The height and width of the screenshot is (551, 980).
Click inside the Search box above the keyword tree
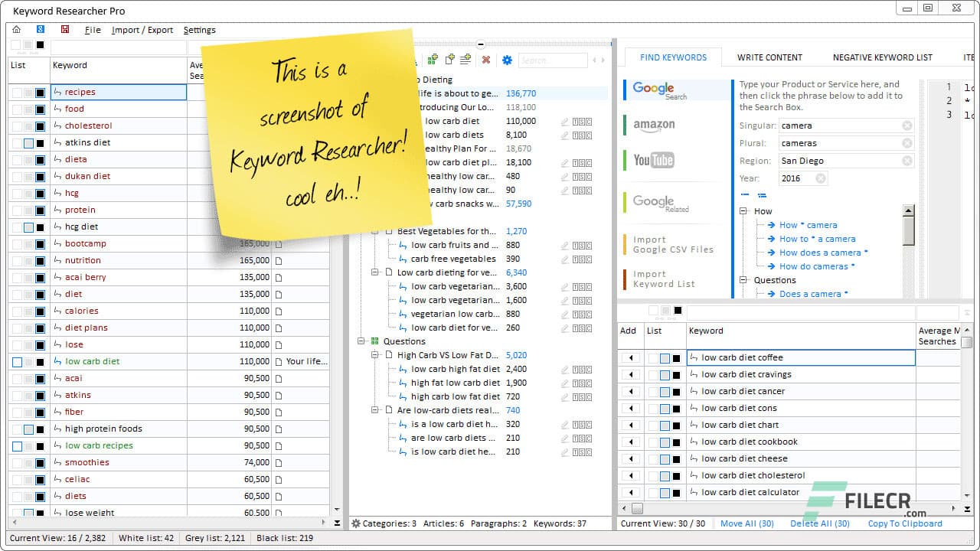553,60
